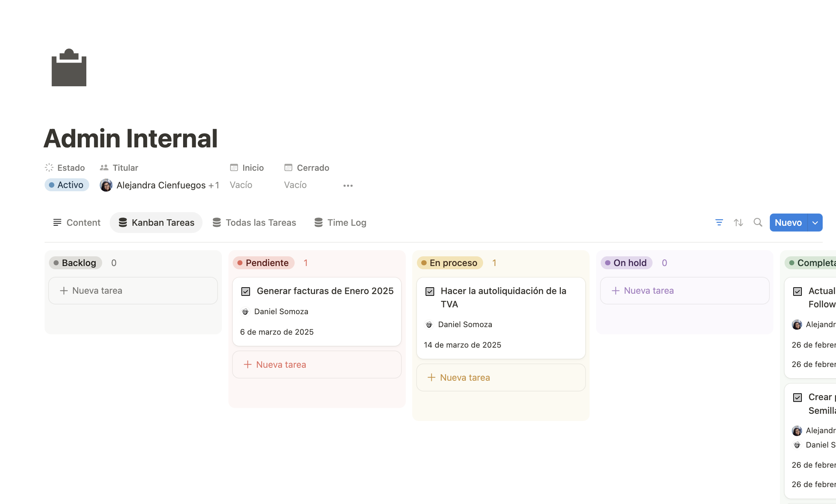Toggle checkbox on Hacer la autoliquidación de la TVA
The height and width of the screenshot is (504, 836).
430,291
